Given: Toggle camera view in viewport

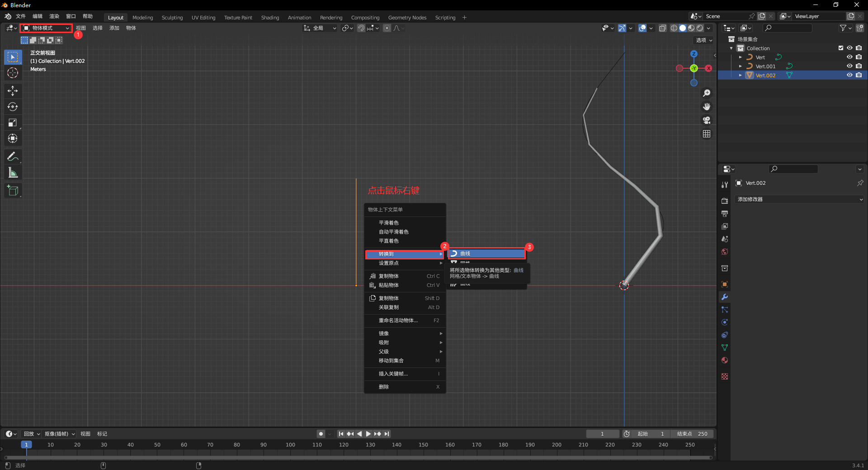Looking at the screenshot, I should [707, 120].
